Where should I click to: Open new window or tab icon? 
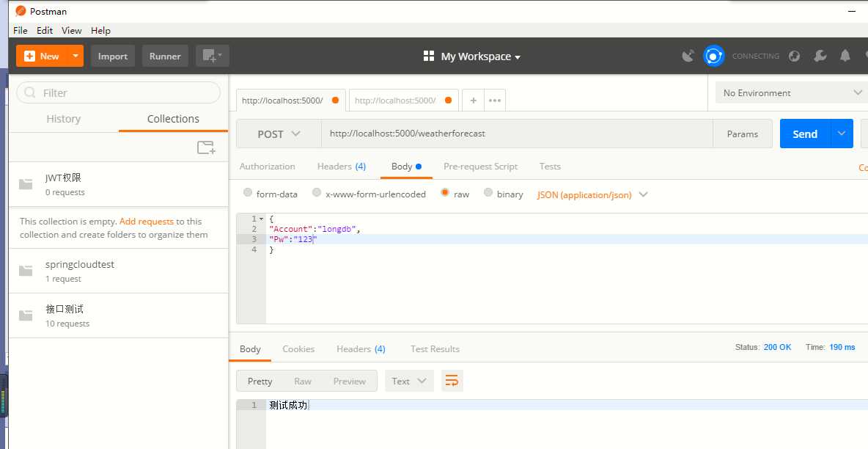tap(212, 56)
